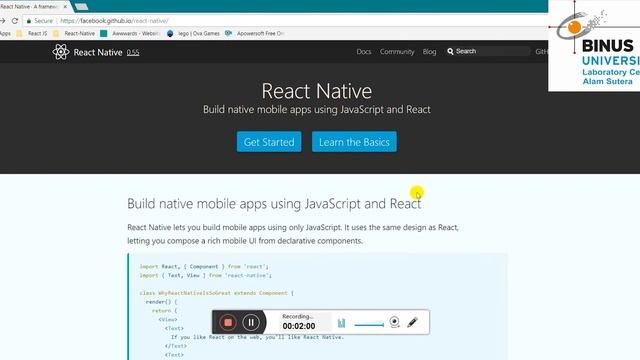Click the Learn the Basics button

click(x=354, y=142)
